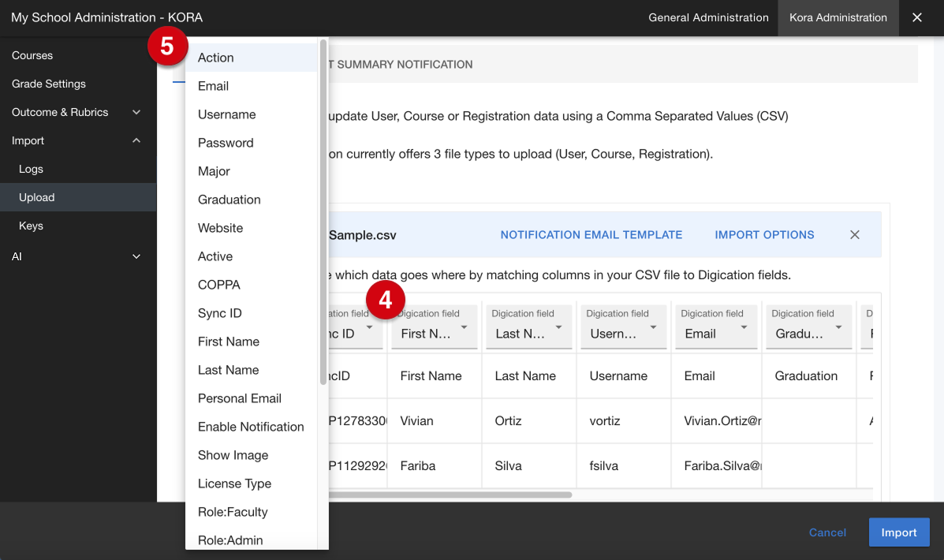Image resolution: width=944 pixels, height=560 pixels.
Task: Close the administration window with X
Action: click(x=917, y=17)
